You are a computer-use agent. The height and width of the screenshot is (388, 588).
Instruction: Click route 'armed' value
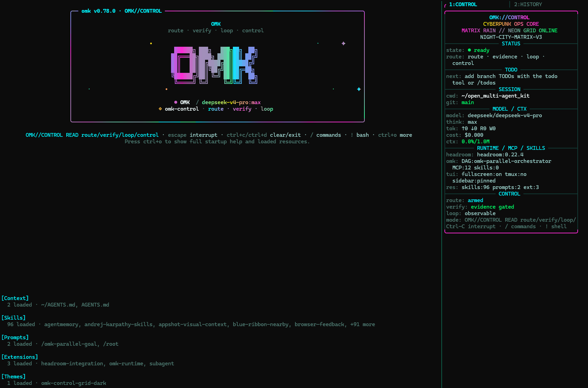[x=475, y=200]
